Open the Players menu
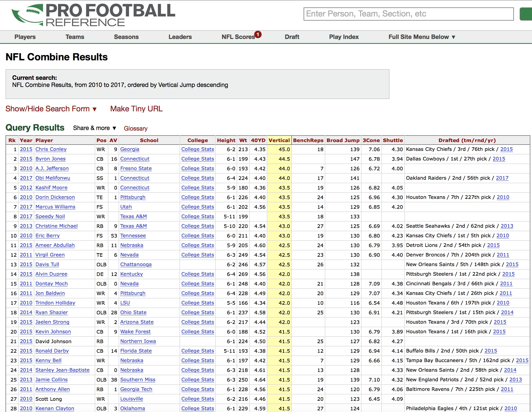532x412 pixels. click(x=25, y=37)
